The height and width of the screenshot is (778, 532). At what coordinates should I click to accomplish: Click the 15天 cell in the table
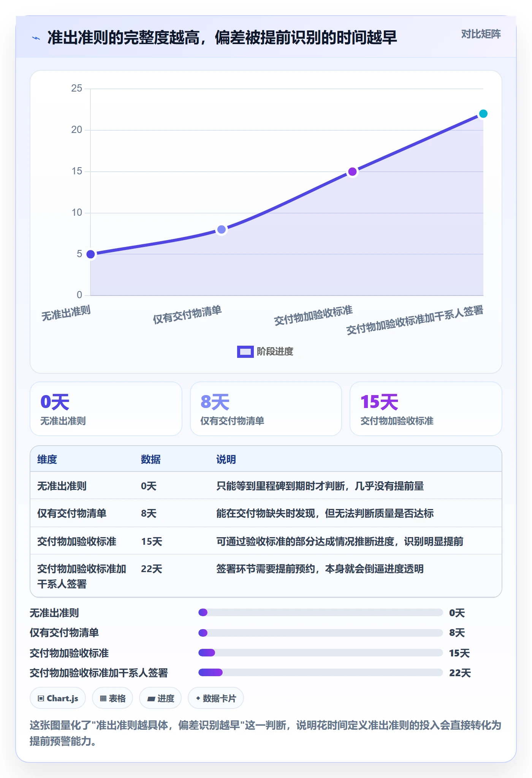click(x=152, y=541)
